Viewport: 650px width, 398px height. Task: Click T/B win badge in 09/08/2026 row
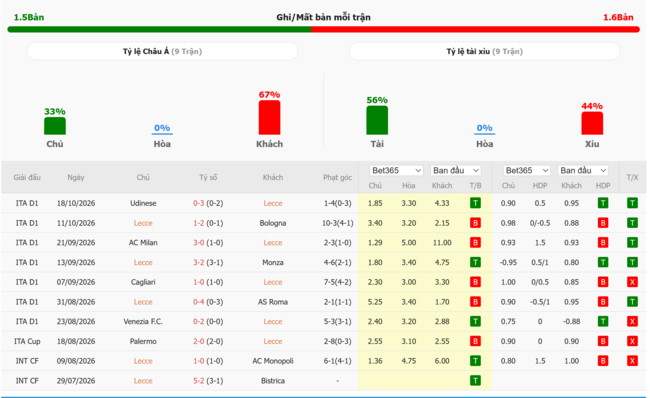475,361
